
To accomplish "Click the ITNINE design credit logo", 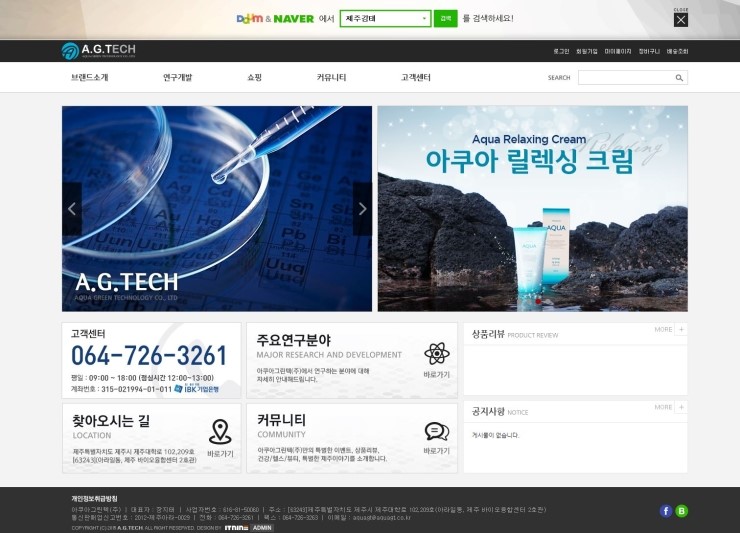I will click(236, 528).
